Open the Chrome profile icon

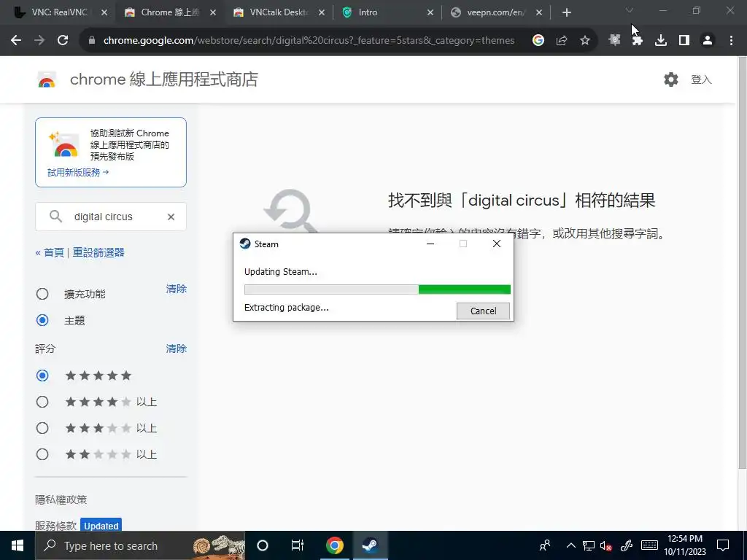pos(708,41)
